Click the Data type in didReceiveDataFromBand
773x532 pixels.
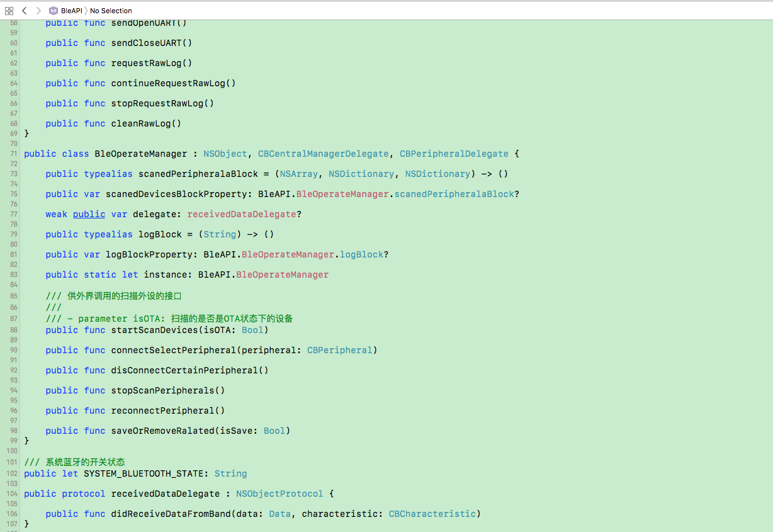pyautogui.click(x=279, y=514)
